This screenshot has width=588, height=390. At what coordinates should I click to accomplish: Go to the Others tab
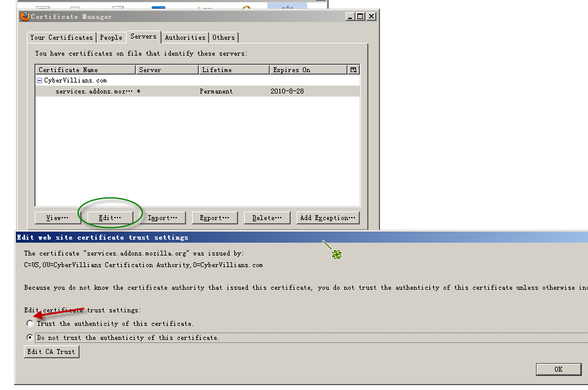pyautogui.click(x=223, y=37)
